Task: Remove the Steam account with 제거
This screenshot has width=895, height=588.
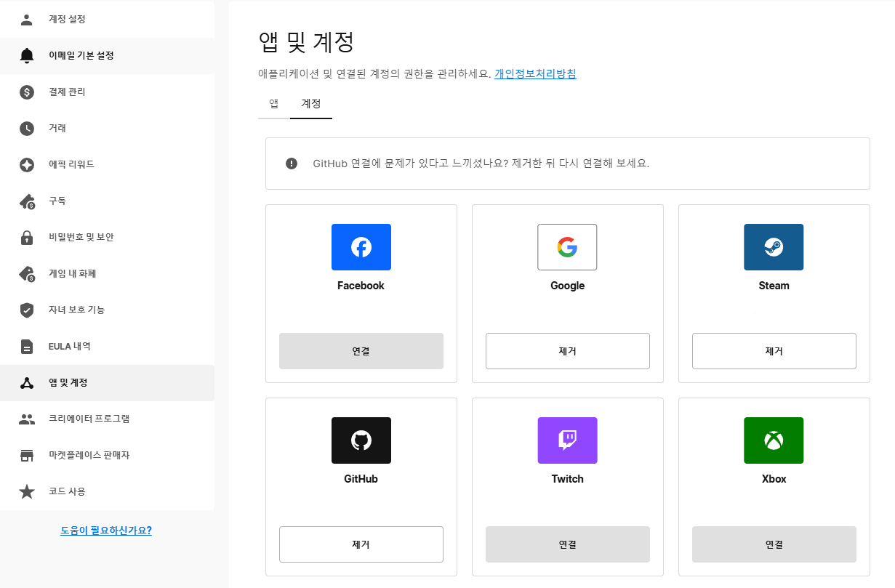Action: pos(774,351)
